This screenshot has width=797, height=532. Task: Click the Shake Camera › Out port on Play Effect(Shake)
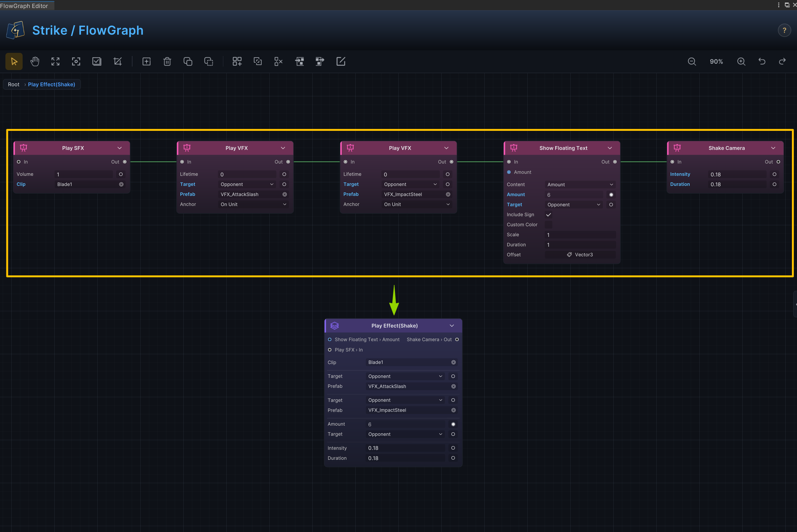(x=457, y=340)
